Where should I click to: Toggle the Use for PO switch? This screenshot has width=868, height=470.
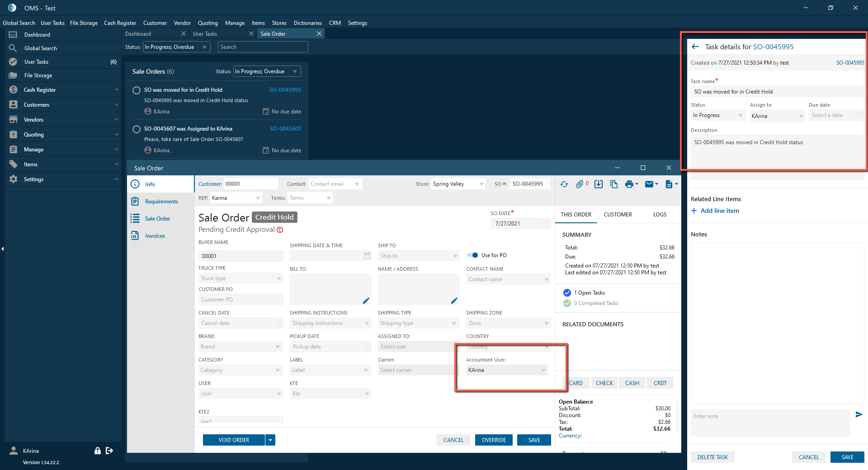coord(472,255)
